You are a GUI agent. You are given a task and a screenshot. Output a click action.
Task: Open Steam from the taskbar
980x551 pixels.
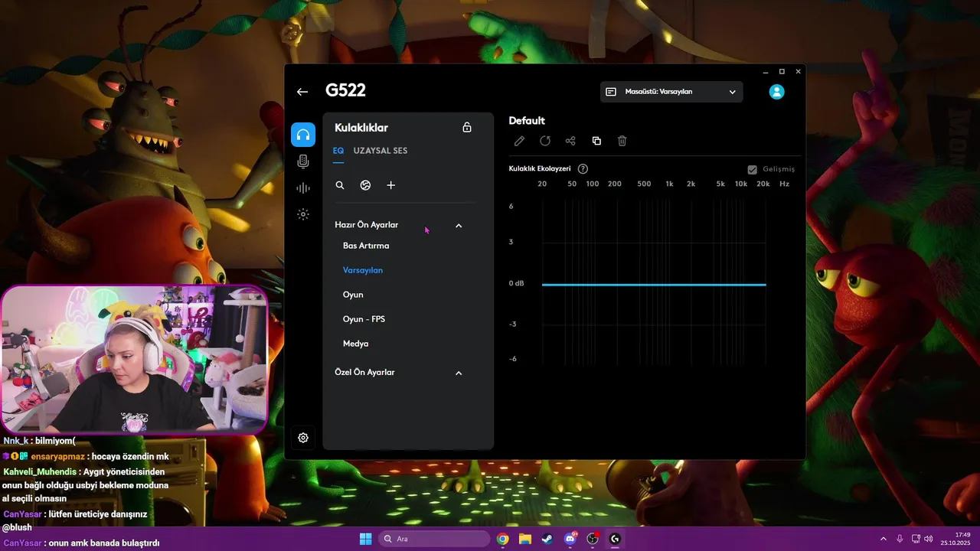[547, 539]
